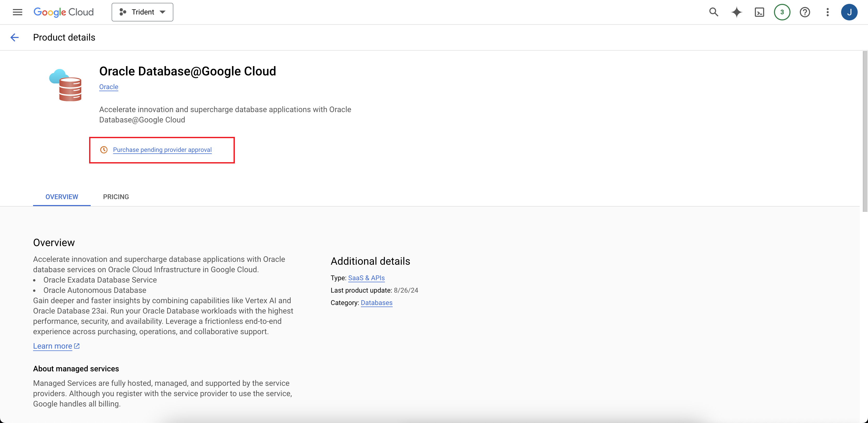Switch to the Pricing tab

116,197
